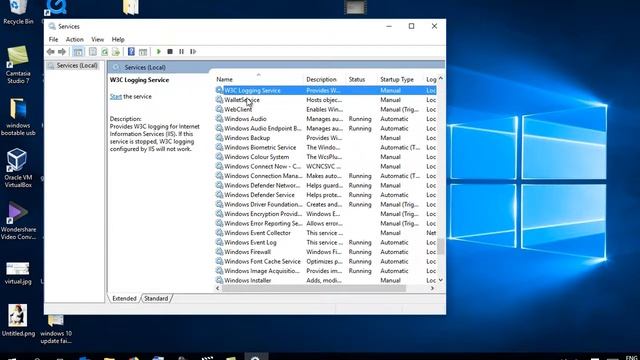Click the gear icon beside Windows Backup

[x=219, y=138]
